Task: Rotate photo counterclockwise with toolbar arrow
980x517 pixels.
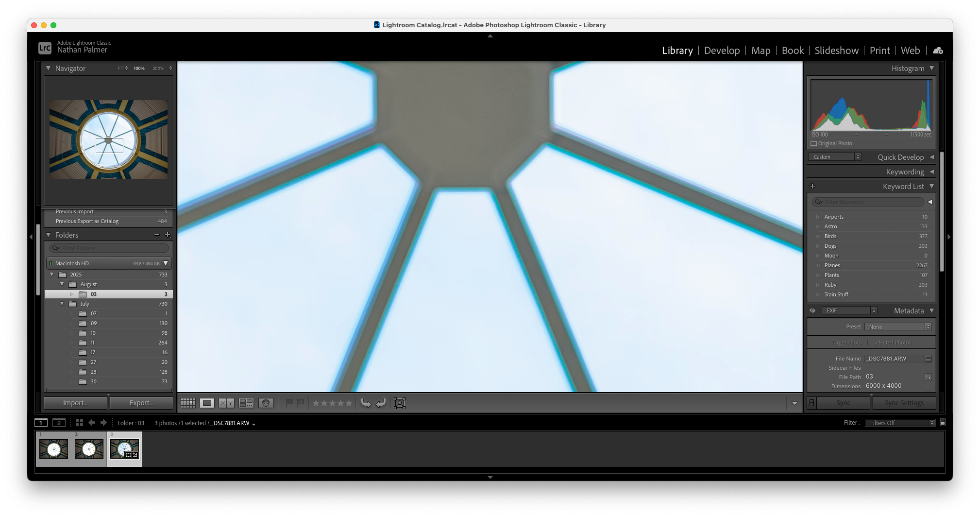Action: pos(366,403)
